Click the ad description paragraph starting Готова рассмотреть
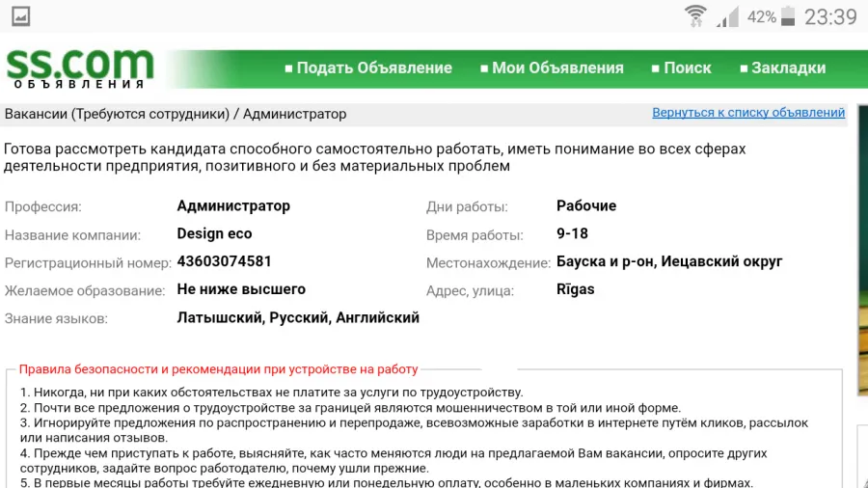 [x=375, y=158]
